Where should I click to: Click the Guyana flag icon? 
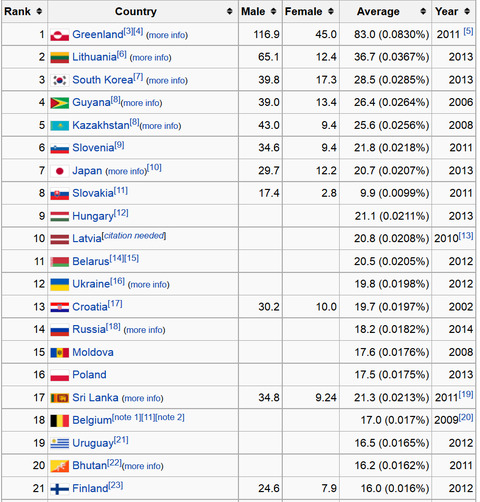tap(60, 103)
